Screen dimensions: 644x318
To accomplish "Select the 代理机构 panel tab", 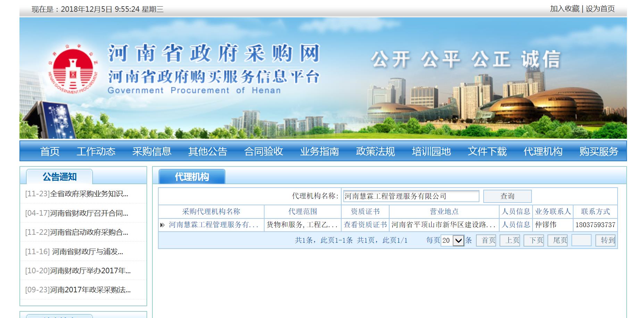I will (192, 177).
